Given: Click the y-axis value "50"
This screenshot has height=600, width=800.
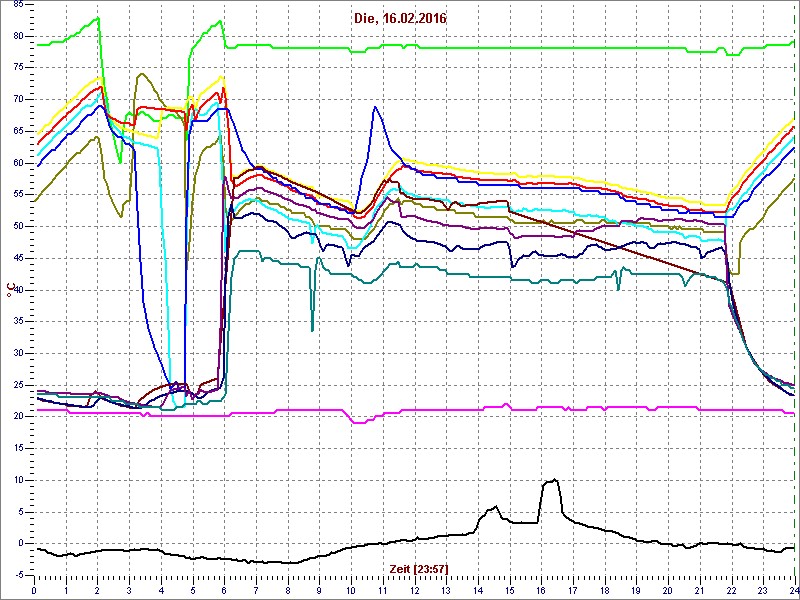Looking at the screenshot, I should pyautogui.click(x=17, y=226).
